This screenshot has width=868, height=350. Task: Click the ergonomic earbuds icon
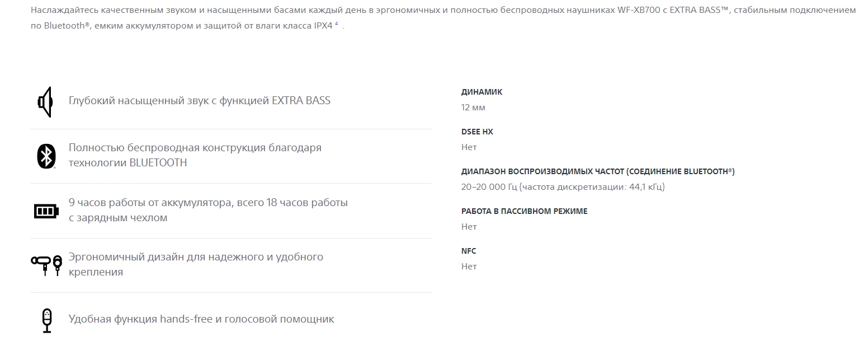[46, 265]
